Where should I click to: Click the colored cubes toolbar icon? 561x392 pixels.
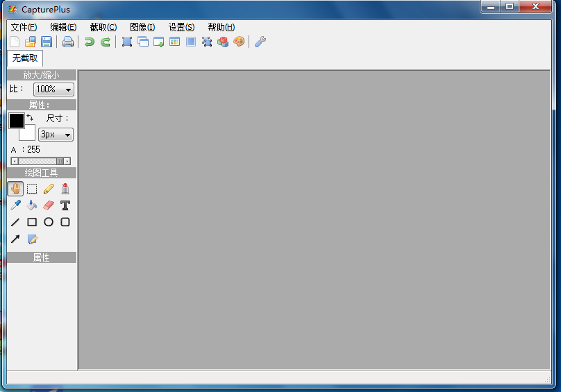(x=223, y=42)
